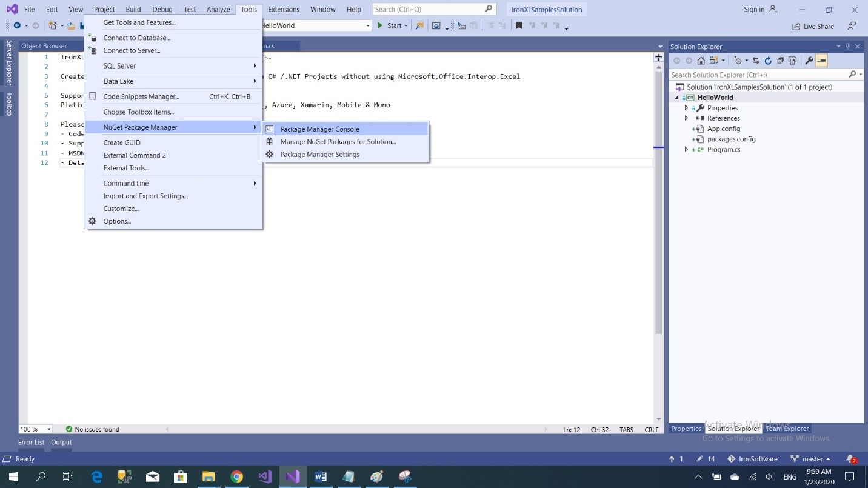This screenshot has height=488, width=868.
Task: Pin the Solution Explorer panel
Action: tap(848, 47)
